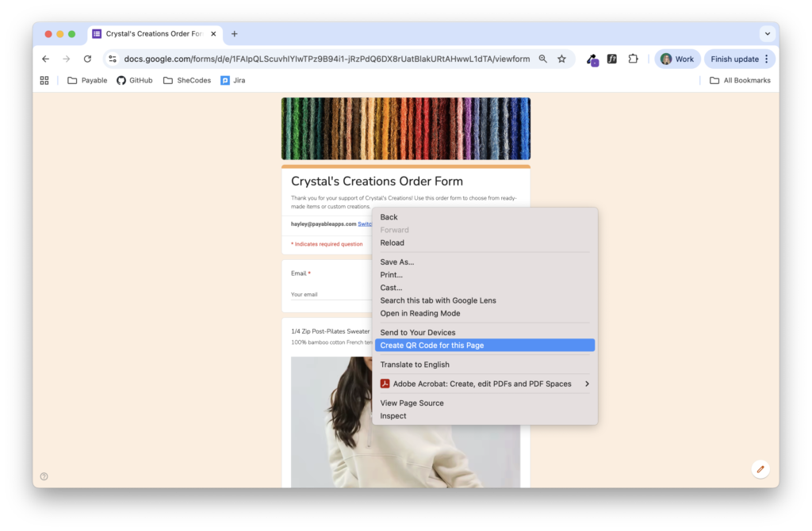The image size is (812, 531).
Task: Open the All Bookmarks folder
Action: point(740,80)
